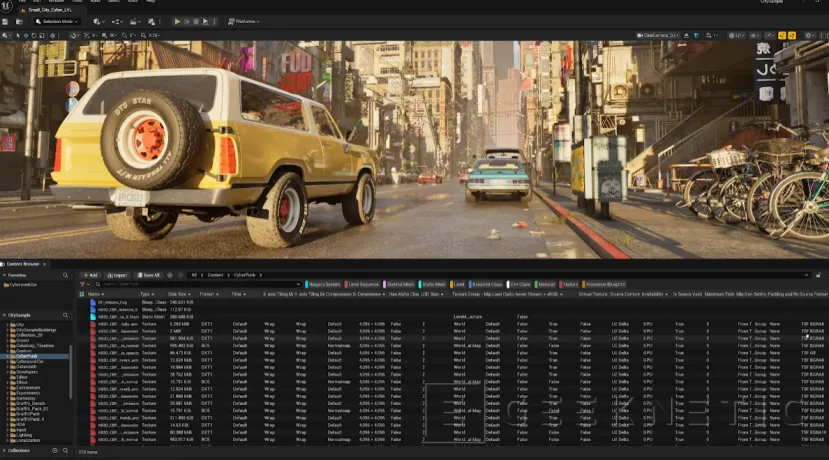Screen dimensions: 829x460
Task: Toggle the Skeletal Mesh filter
Action: coord(399,284)
